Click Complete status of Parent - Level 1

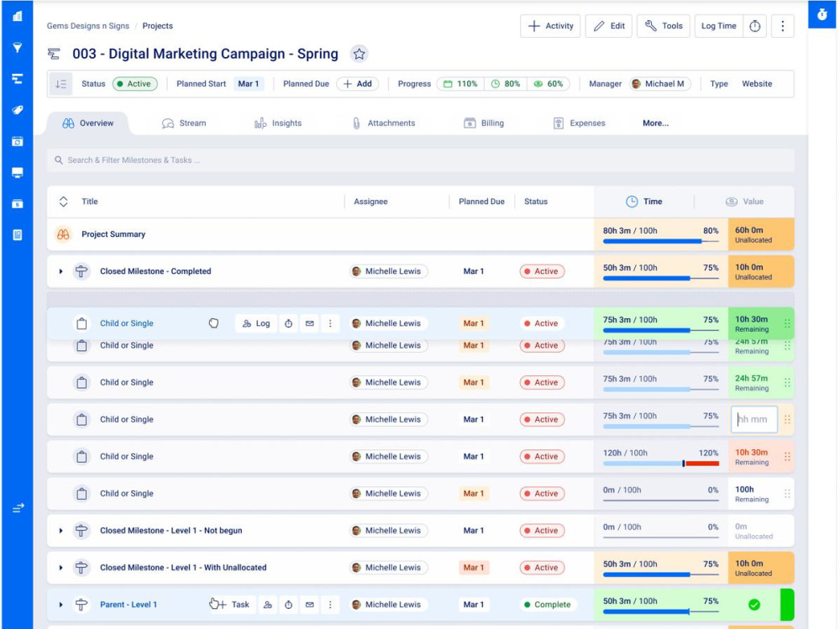tap(548, 605)
